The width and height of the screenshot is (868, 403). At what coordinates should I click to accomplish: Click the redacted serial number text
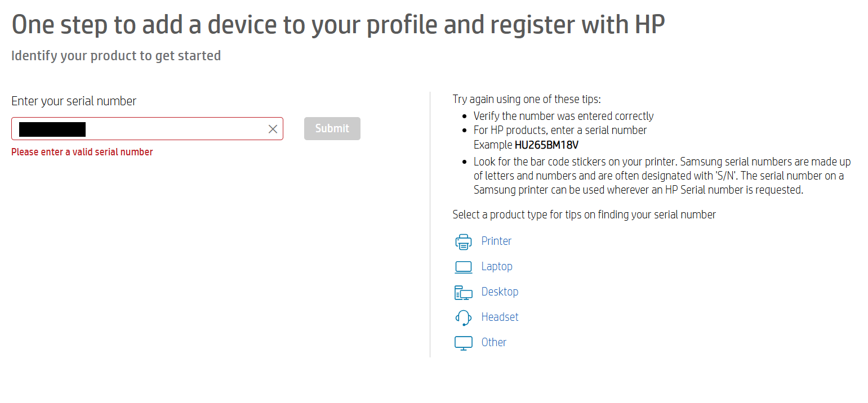52,129
